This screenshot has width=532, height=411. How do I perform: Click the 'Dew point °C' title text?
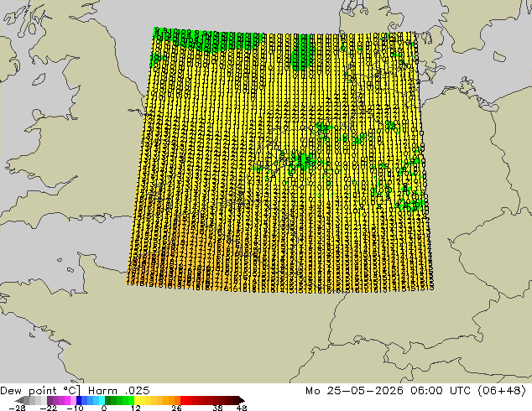point(40,391)
